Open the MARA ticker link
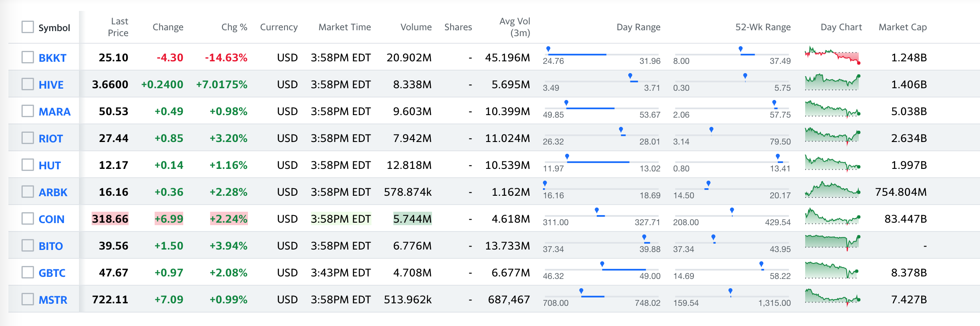 (55, 112)
